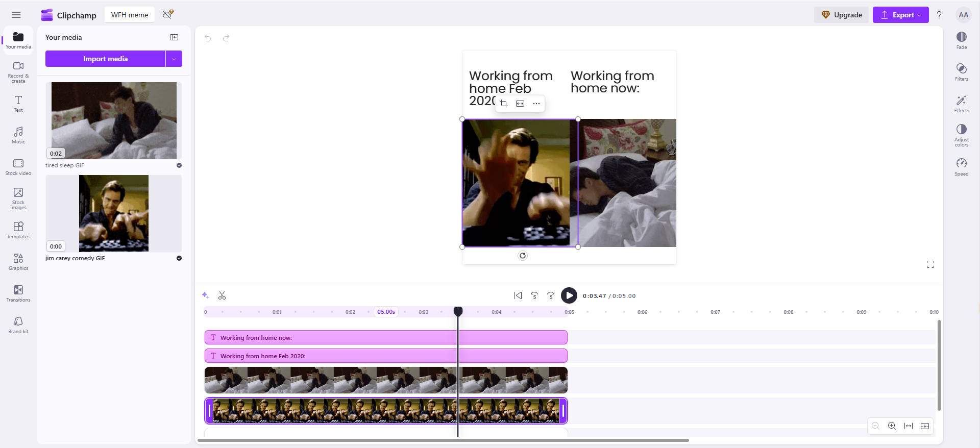
Task: Rewind five seconds
Action: tap(534, 295)
